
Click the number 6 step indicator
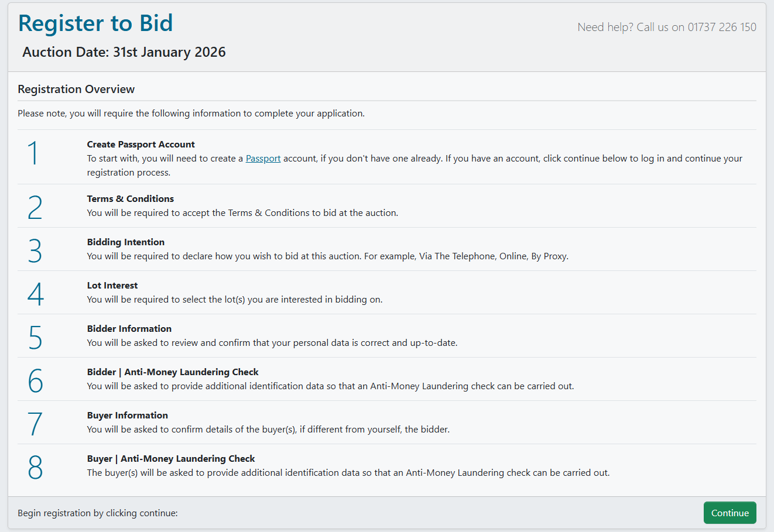tap(34, 379)
